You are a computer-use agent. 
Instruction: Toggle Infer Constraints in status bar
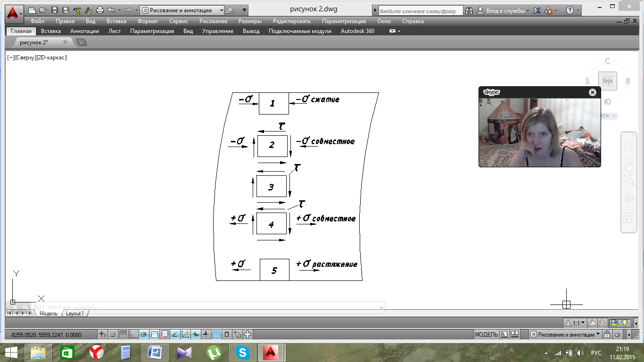coord(102,335)
